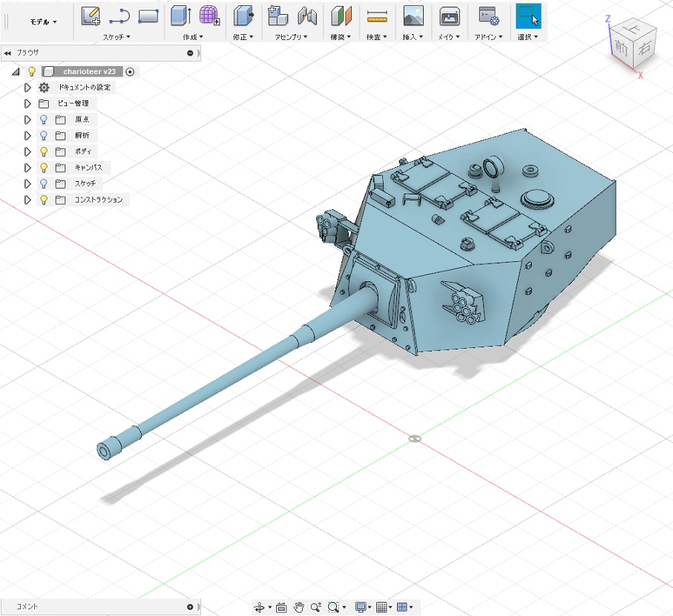
Task: Click the gear icon beside ドキュメントの設定
Action: pos(45,88)
